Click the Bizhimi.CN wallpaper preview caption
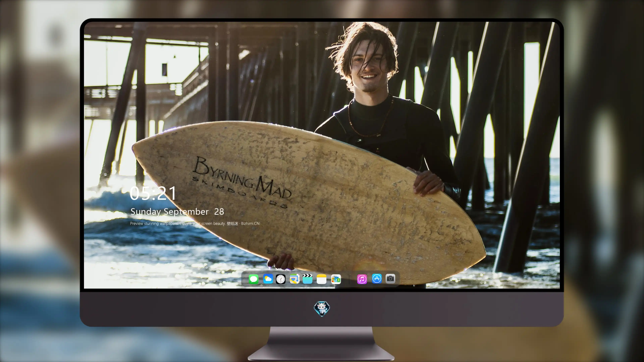 (x=195, y=223)
